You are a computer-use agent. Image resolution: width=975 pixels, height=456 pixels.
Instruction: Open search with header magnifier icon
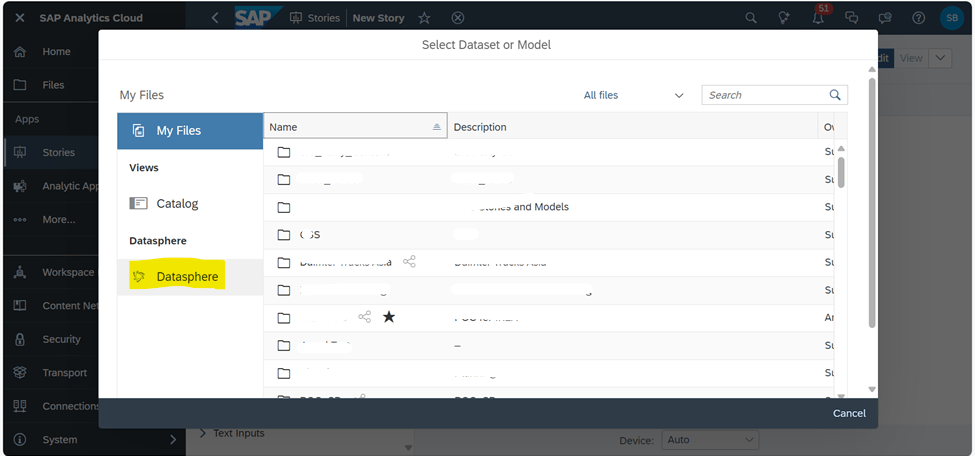tap(751, 18)
